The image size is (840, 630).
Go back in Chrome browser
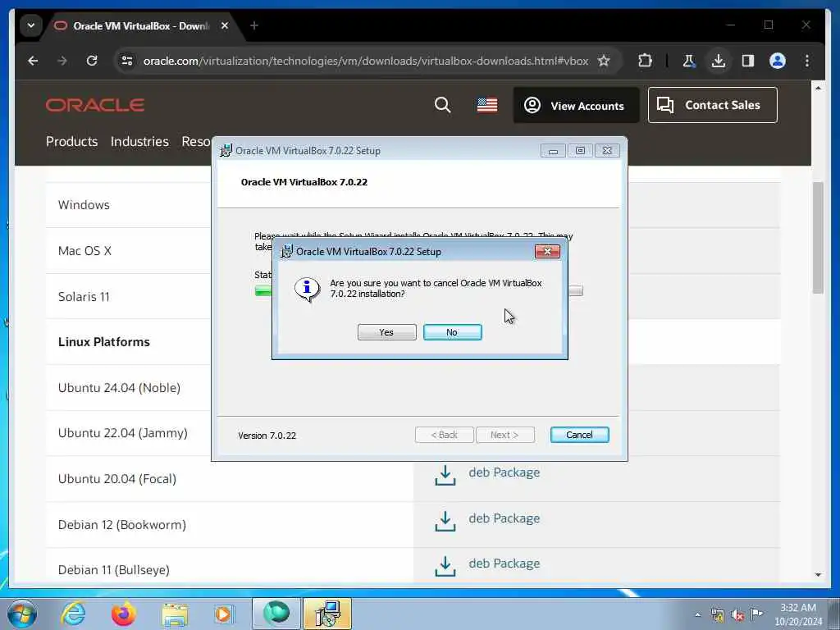click(x=33, y=61)
